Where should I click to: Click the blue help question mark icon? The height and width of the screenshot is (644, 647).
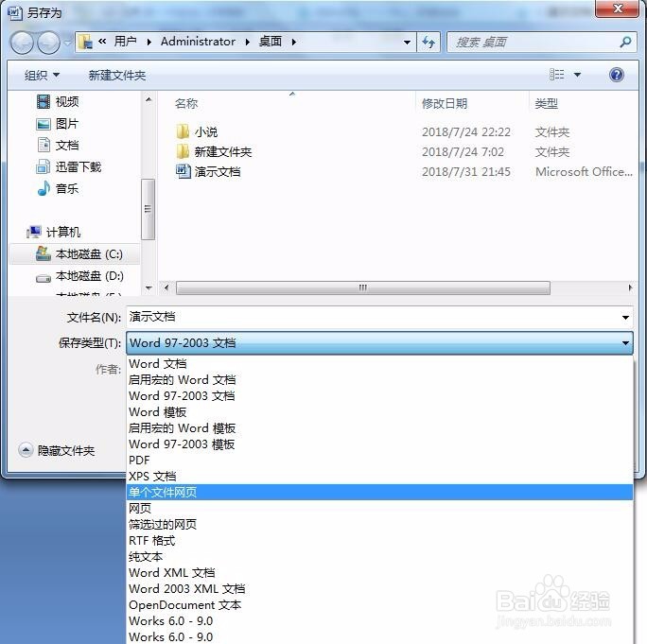(x=616, y=75)
